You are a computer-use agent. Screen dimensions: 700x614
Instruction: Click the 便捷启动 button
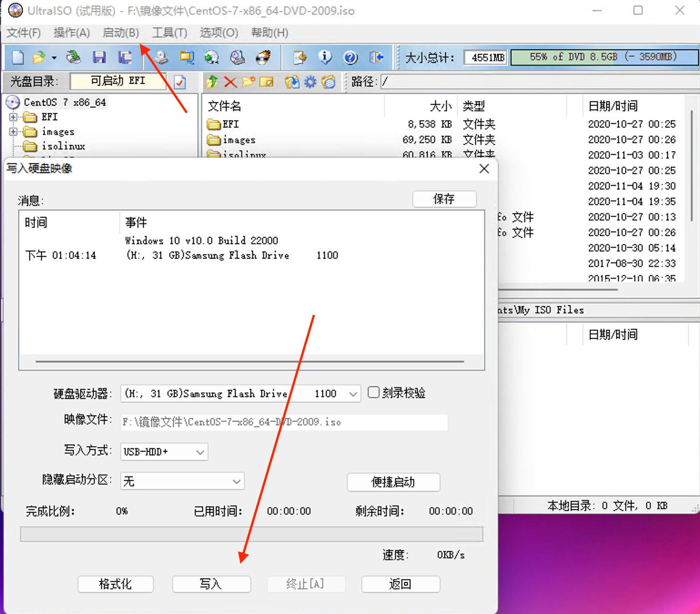(393, 482)
